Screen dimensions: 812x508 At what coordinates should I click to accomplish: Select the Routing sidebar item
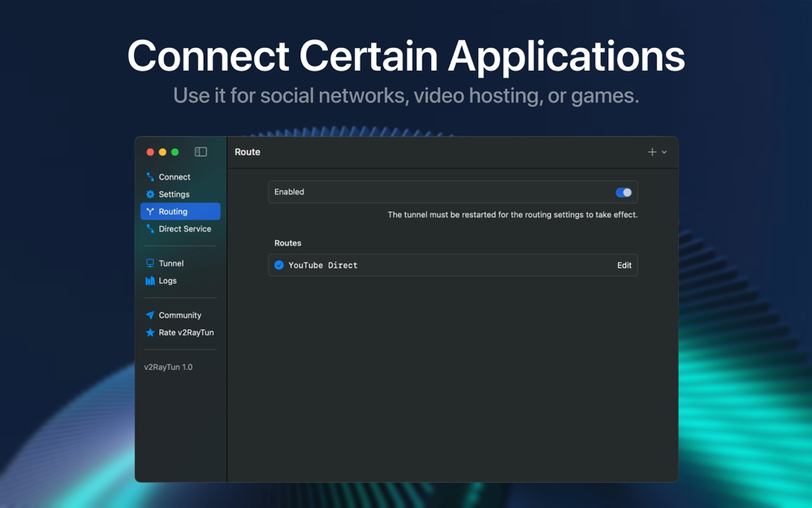(x=180, y=211)
